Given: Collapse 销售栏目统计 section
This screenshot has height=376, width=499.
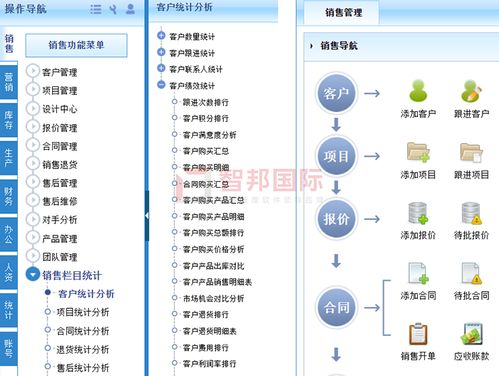Looking at the screenshot, I should coord(33,274).
